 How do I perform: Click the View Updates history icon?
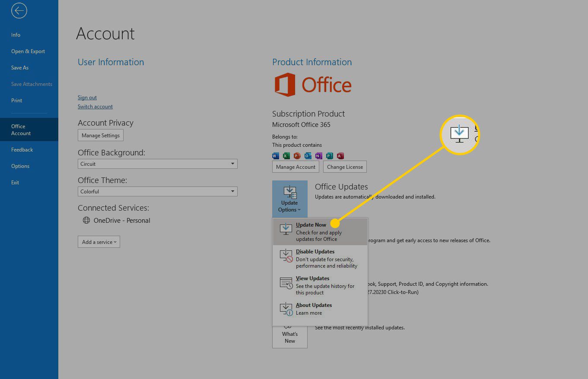[x=286, y=283]
